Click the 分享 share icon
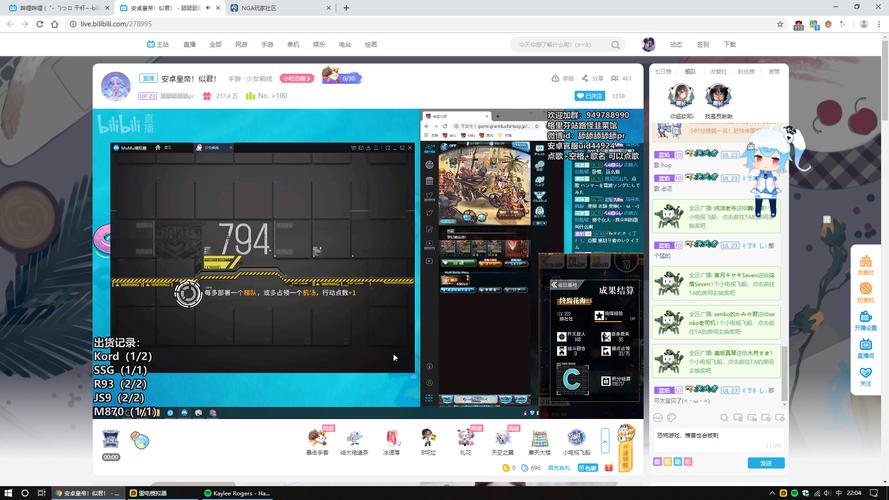The width and height of the screenshot is (889, 500). coord(592,78)
